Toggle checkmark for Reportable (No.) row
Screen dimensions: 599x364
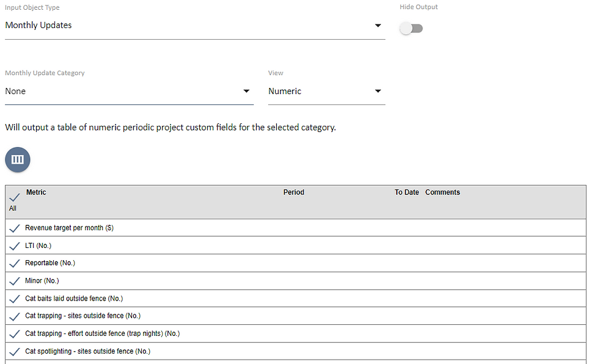pos(15,264)
